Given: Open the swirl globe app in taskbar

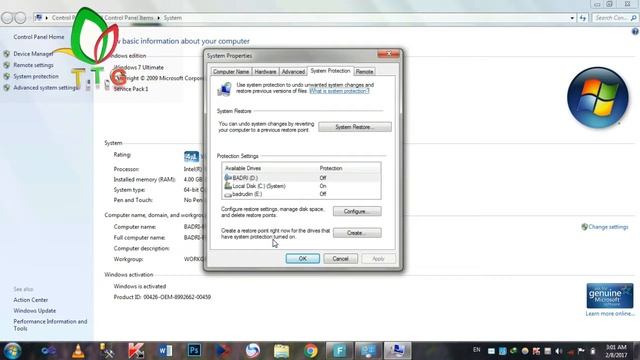Looking at the screenshot, I should [252, 351].
